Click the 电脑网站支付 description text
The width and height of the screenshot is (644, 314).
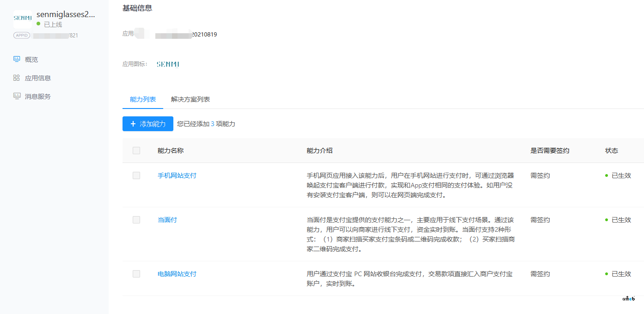(x=410, y=279)
